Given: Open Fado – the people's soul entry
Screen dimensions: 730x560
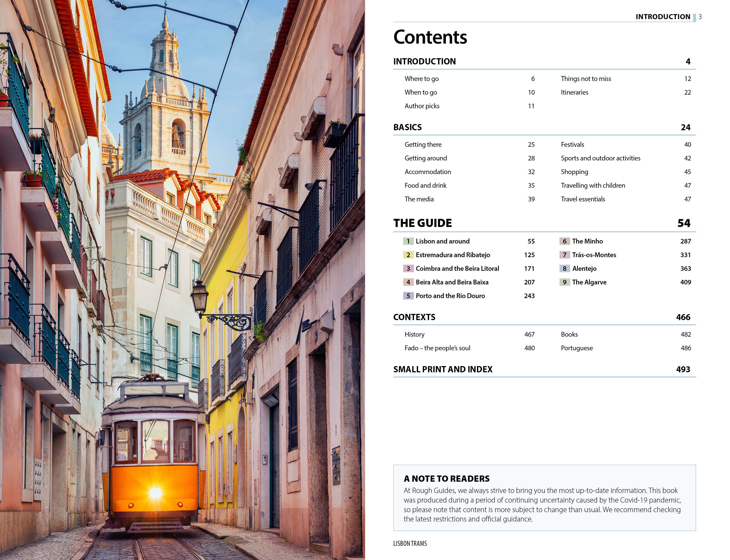Looking at the screenshot, I should 437,348.
